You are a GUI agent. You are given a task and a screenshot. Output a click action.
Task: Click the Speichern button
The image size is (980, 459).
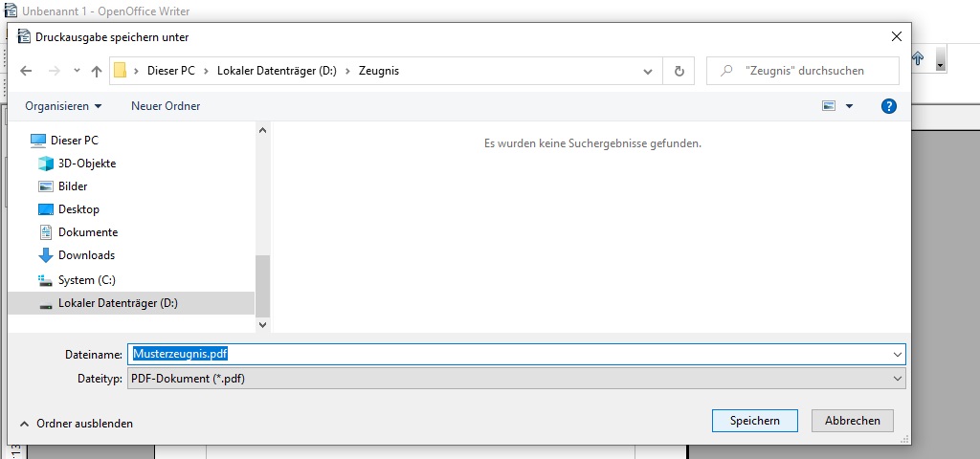[754, 421]
